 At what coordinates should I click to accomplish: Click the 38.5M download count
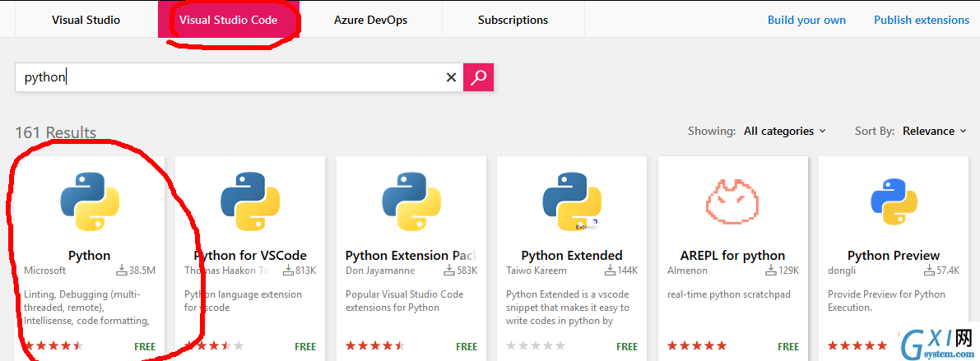tap(136, 271)
